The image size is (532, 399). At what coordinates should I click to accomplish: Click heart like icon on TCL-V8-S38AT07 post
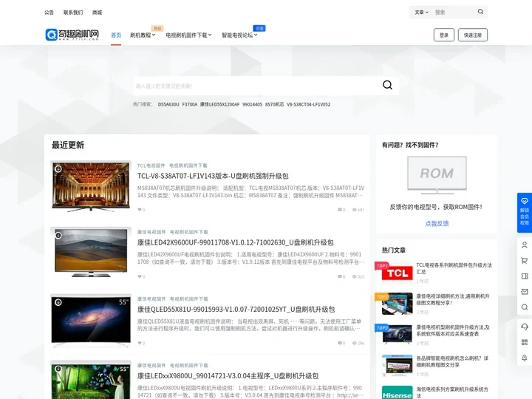140,210
